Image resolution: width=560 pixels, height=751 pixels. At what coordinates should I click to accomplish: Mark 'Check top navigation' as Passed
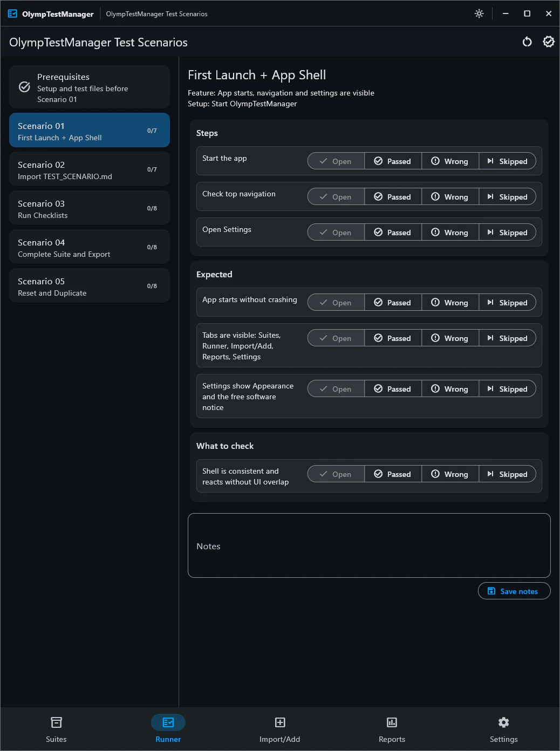point(393,196)
